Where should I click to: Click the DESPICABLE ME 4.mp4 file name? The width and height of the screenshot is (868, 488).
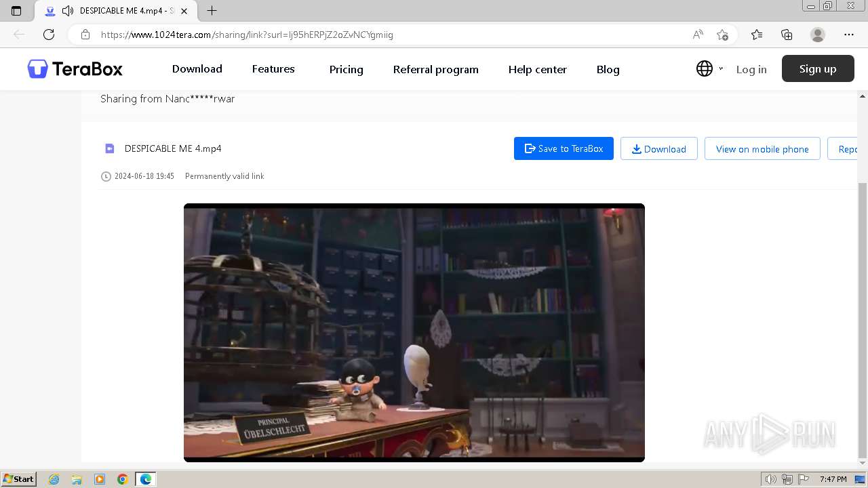point(173,148)
